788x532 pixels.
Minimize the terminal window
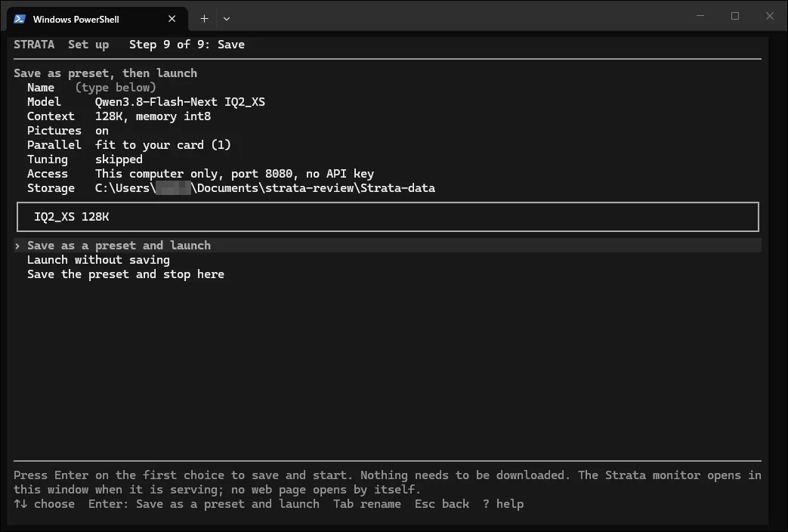pyautogui.click(x=700, y=16)
